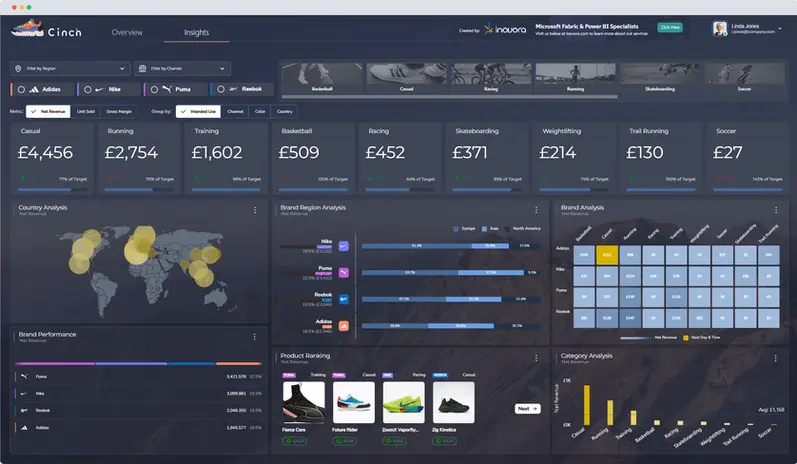The image size is (797, 464).
Task: Click Reebok logo in Brand Performance list
Action: click(24, 410)
